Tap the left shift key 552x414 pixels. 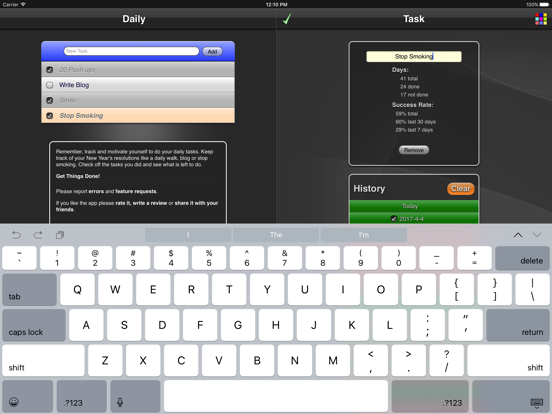43,360
